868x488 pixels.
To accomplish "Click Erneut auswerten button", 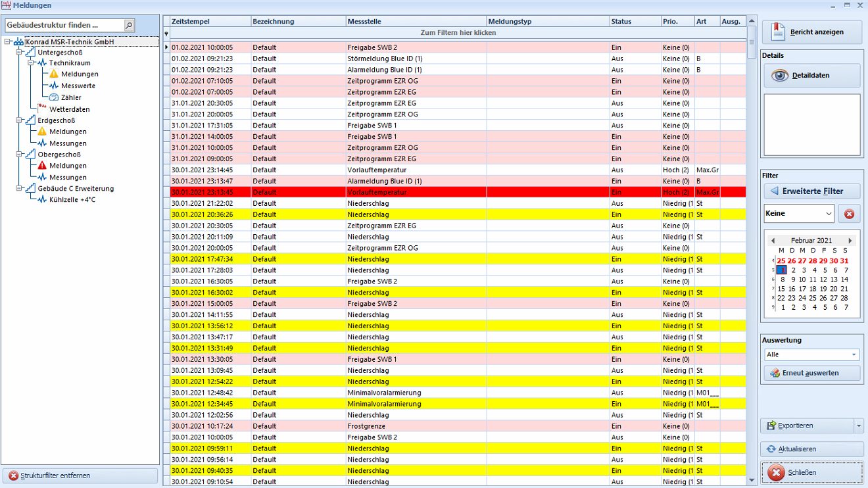I will [812, 373].
